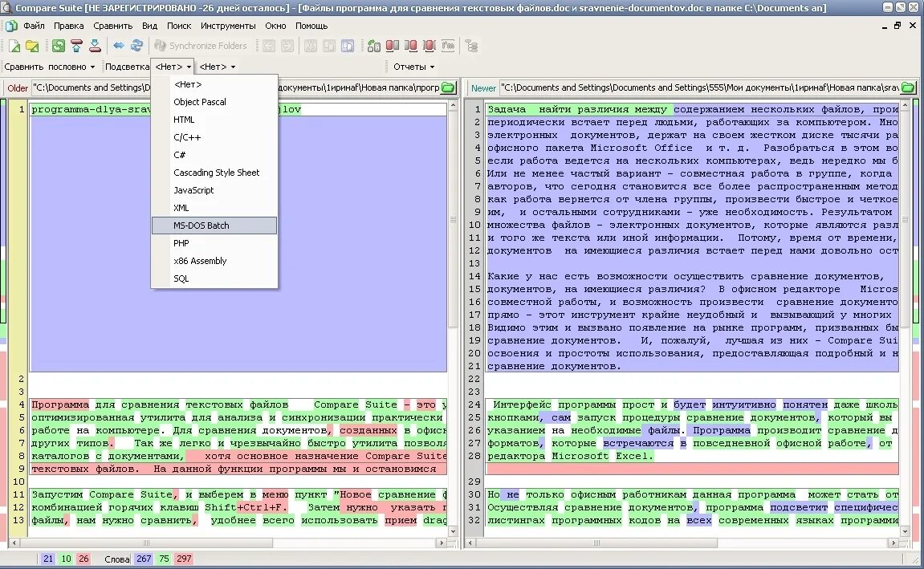This screenshot has height=569, width=924.
Task: Select MS-DOS Batch highlighting
Action: tap(214, 226)
